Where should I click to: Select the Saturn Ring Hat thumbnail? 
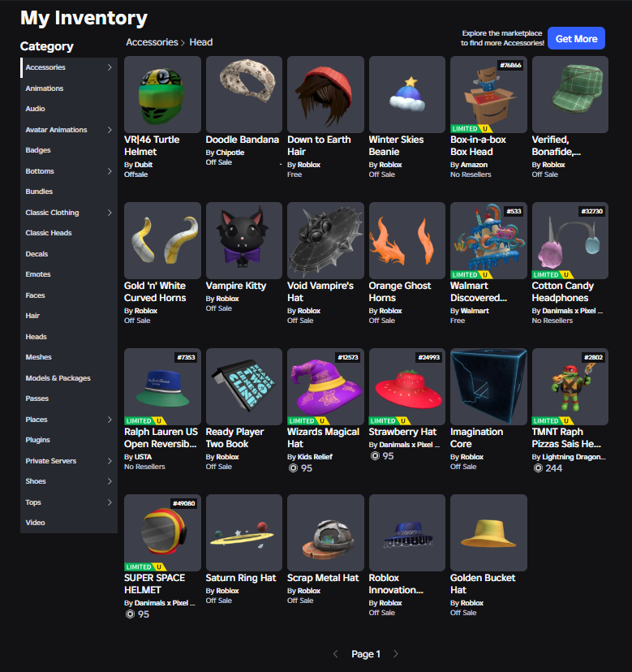click(x=244, y=532)
